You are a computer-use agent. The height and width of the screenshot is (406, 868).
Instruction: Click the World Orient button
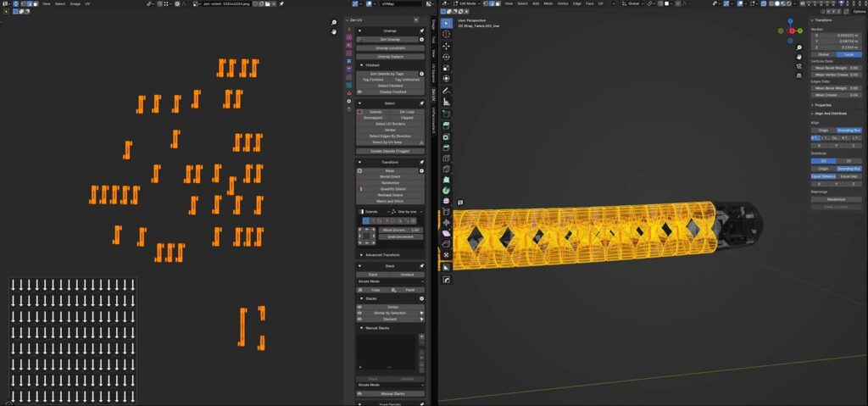point(390,176)
